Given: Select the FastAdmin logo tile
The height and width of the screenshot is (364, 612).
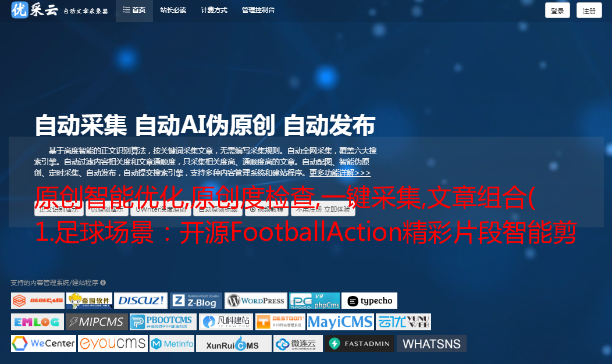Looking at the screenshot, I should pyautogui.click(x=360, y=343).
